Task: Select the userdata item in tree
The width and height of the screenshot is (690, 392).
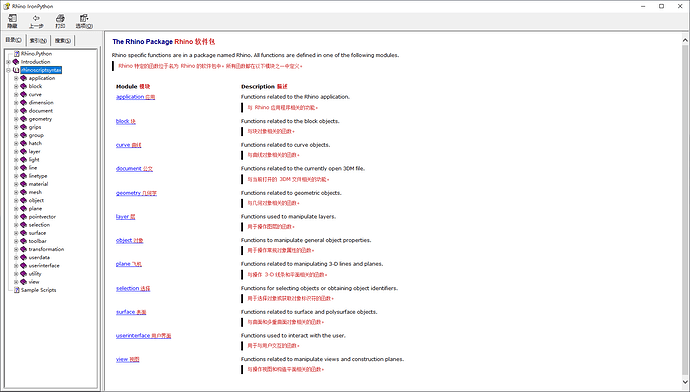Action: click(x=39, y=257)
